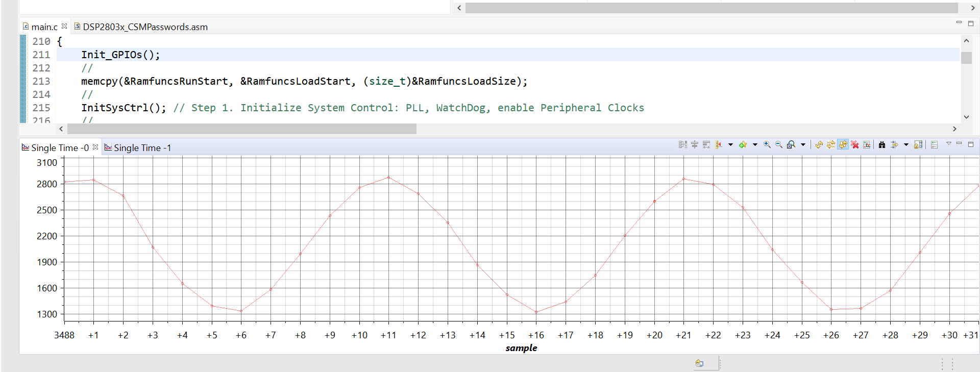The width and height of the screenshot is (980, 372).
Task: Expand the bookmark dropdown arrow
Action: click(755, 145)
